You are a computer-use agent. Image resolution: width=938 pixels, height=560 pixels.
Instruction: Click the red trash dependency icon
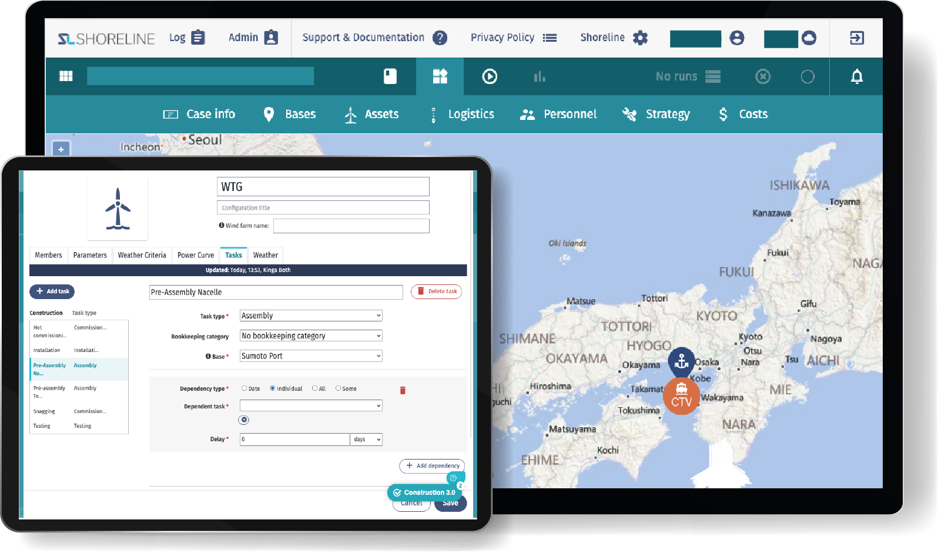coord(403,390)
